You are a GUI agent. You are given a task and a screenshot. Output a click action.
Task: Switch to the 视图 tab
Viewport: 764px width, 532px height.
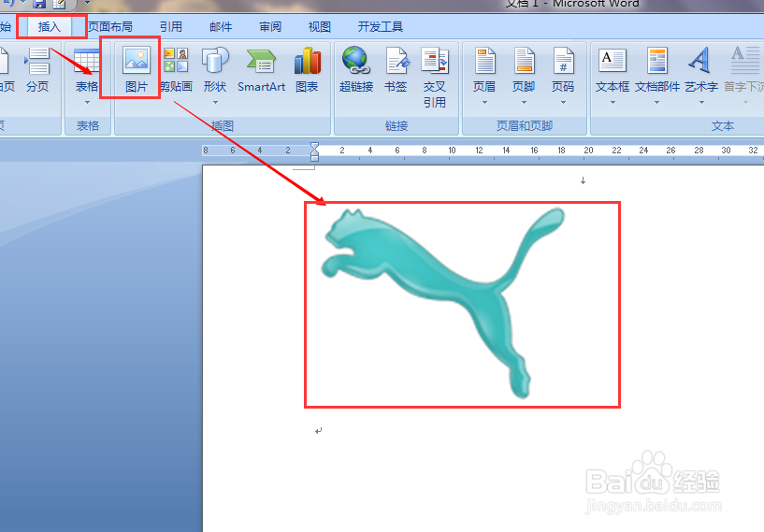pyautogui.click(x=320, y=27)
